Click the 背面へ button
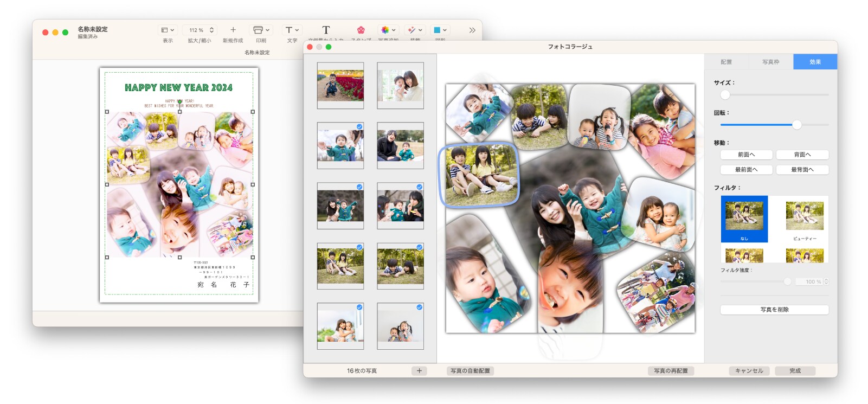 click(x=802, y=155)
